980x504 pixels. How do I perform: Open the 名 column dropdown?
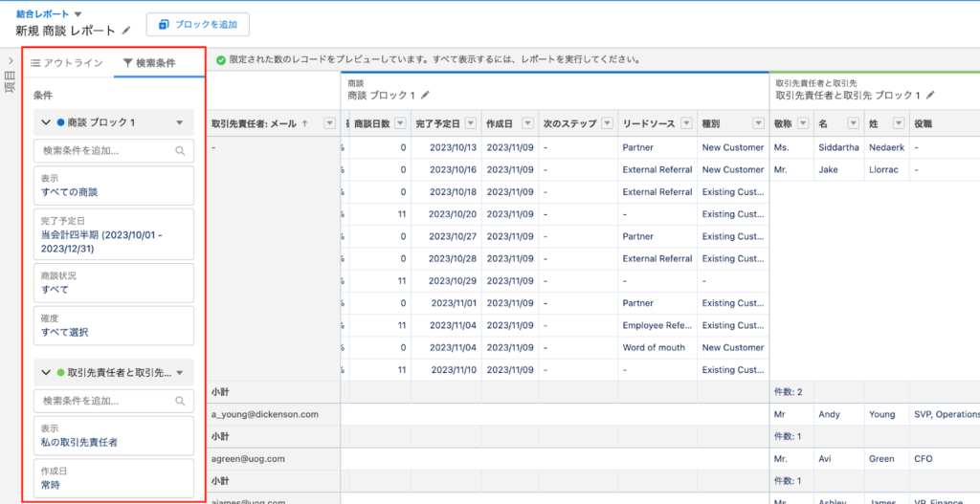tap(854, 123)
